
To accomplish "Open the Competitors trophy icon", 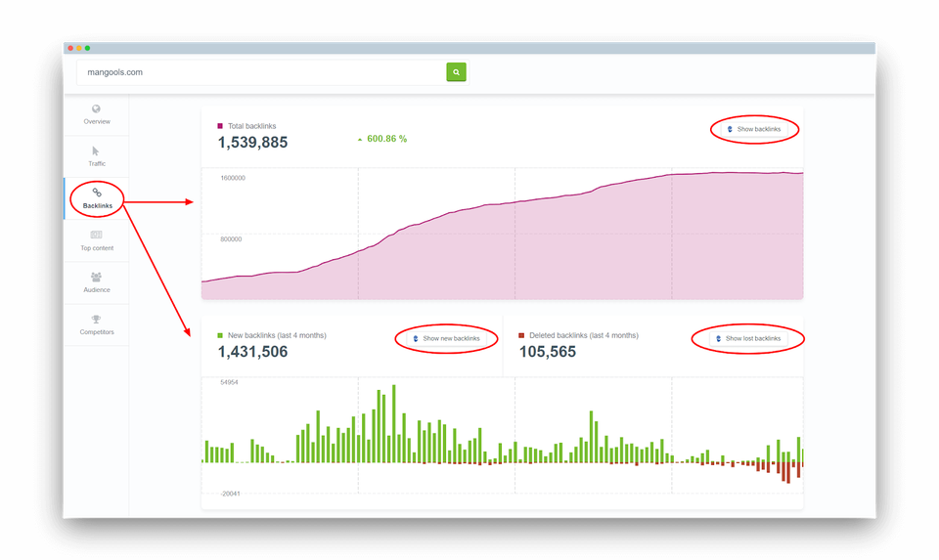I will (x=96, y=320).
